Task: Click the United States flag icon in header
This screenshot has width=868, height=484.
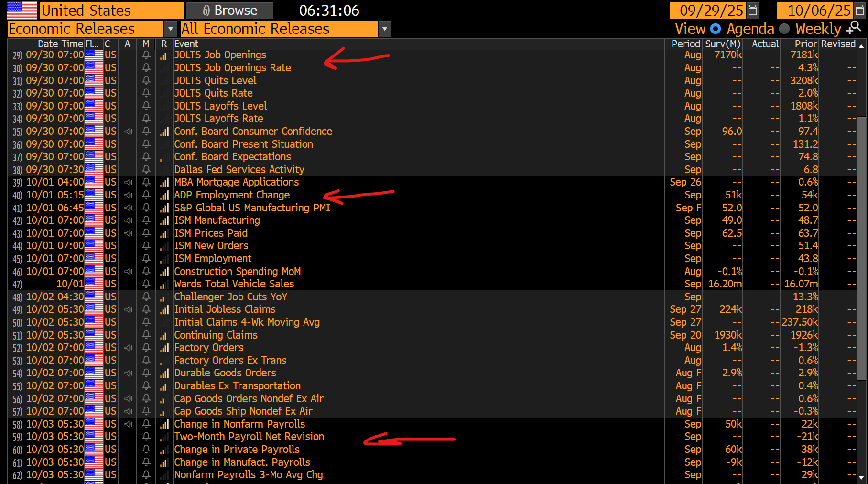Action: pos(22,10)
